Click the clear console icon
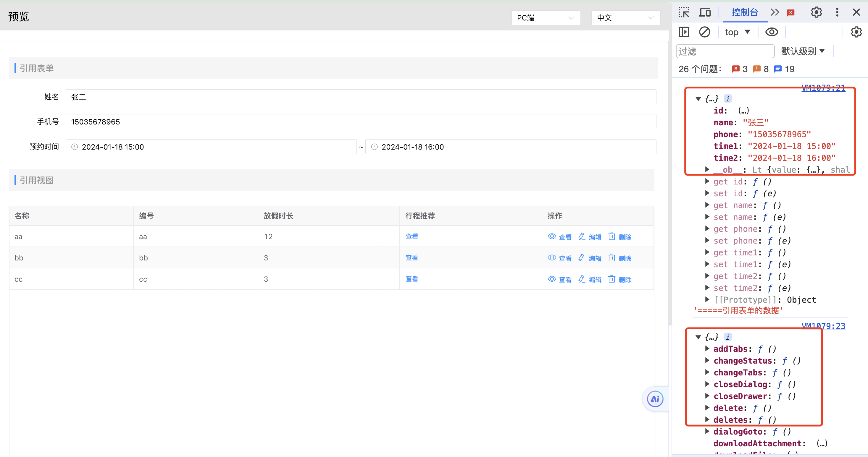Screen dimensions: 868x457 pos(705,32)
